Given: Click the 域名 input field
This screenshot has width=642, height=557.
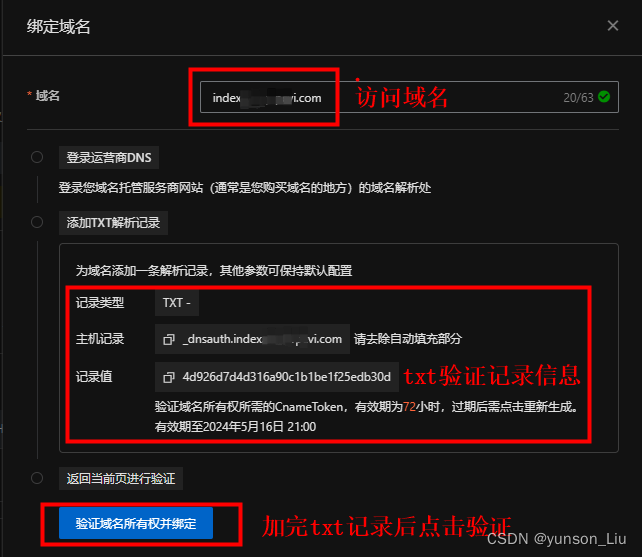Looking at the screenshot, I should (409, 97).
